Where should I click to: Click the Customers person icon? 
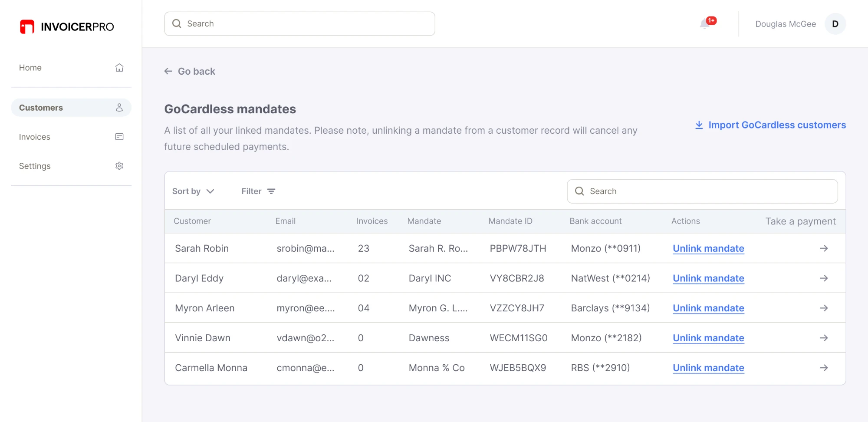click(x=119, y=107)
